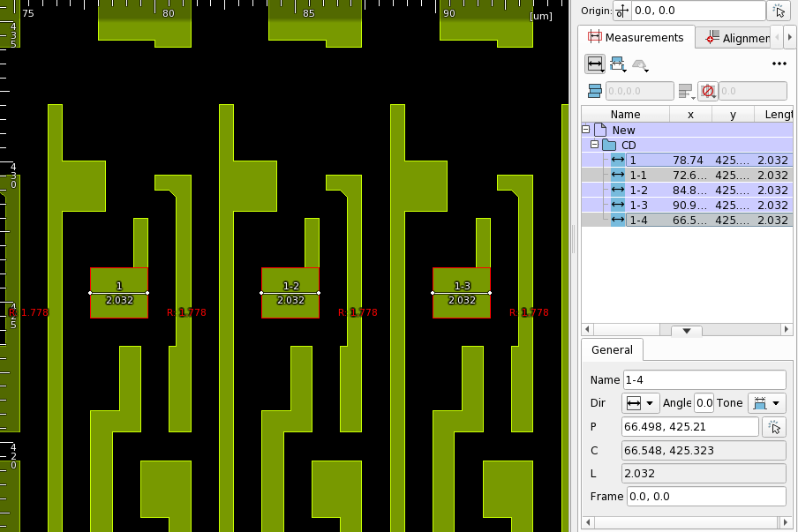
Task: Sort by the y column header
Action: (733, 115)
